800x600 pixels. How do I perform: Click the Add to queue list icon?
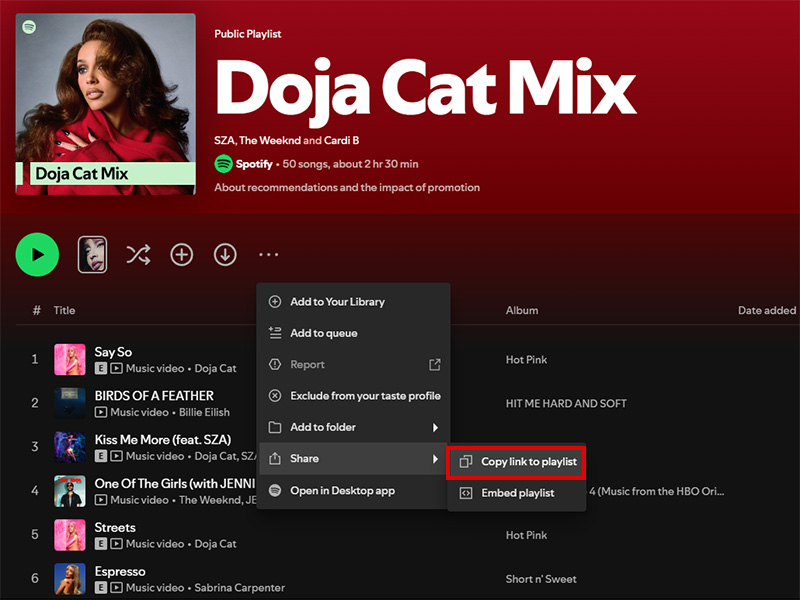275,333
